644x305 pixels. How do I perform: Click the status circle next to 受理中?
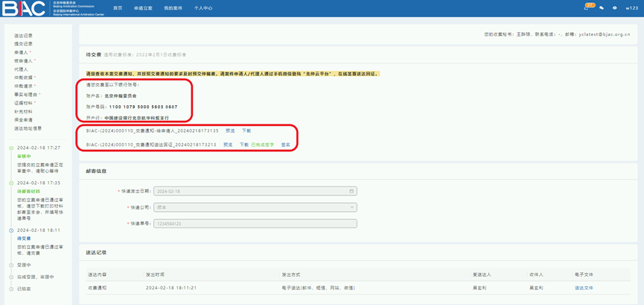(x=11, y=265)
